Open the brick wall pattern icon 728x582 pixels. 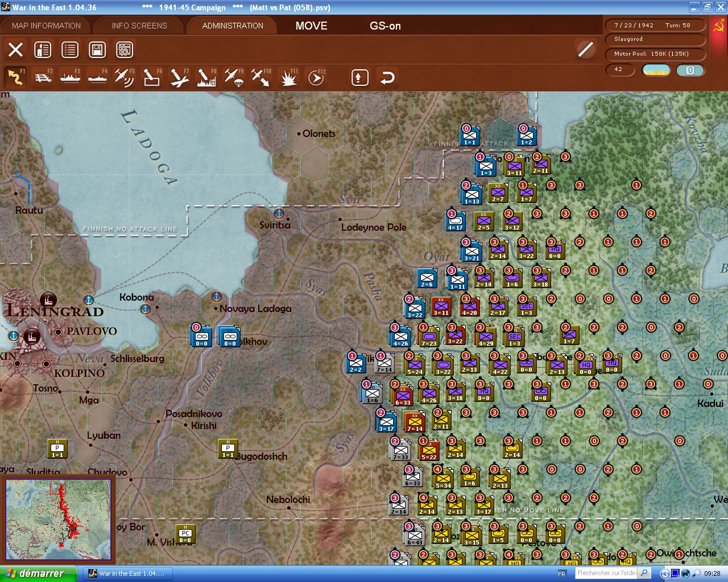pyautogui.click(x=125, y=50)
